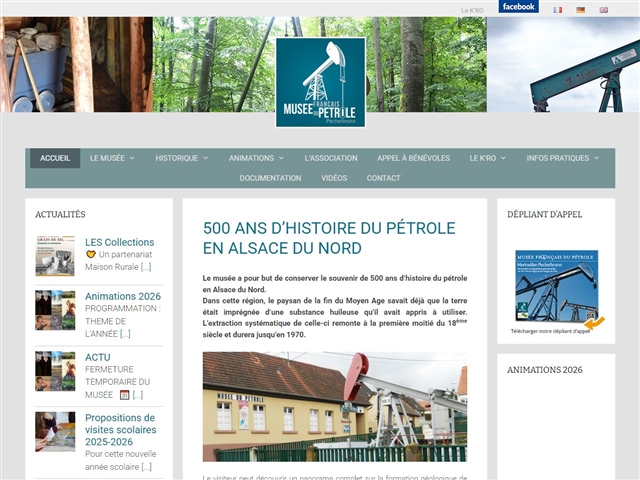
Task: Open the ANIMATIONS menu
Action: click(251, 158)
